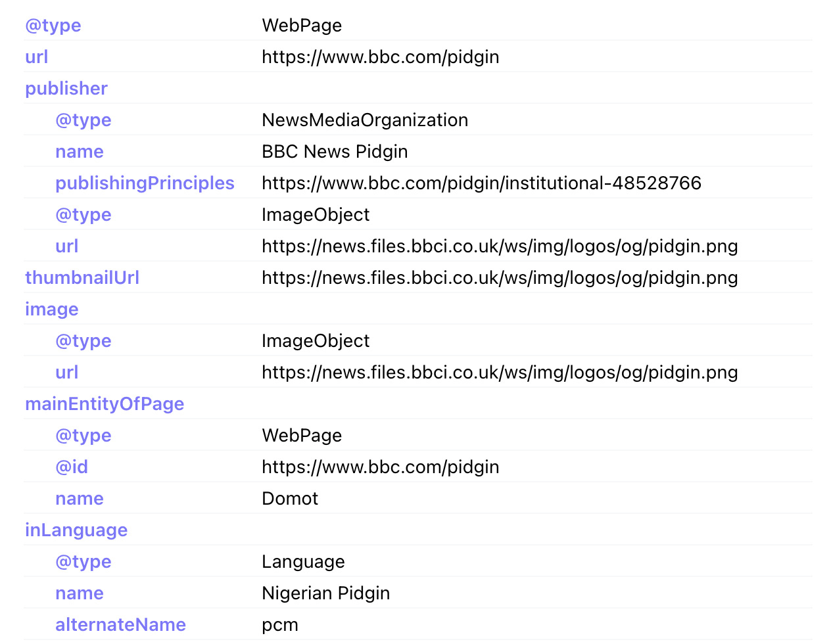Open the https://www.bbc.com/pidgin url value
The width and height of the screenshot is (831, 644).
380,57
